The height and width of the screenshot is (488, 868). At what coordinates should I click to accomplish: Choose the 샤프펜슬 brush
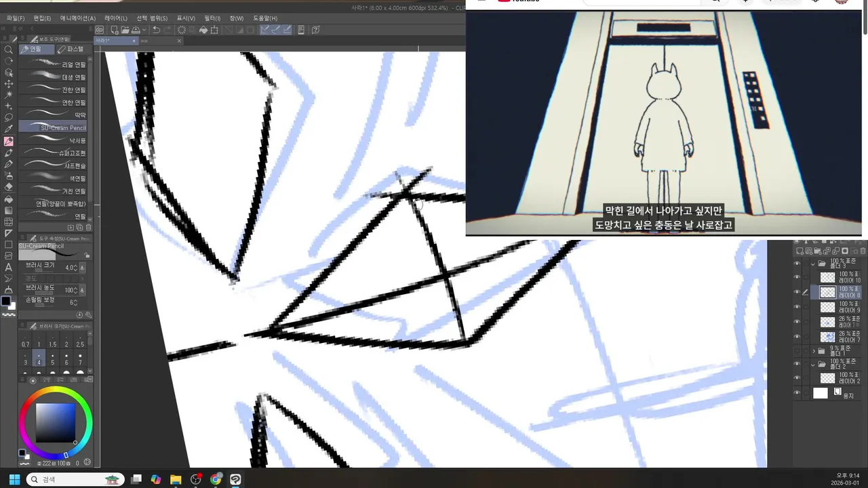[x=53, y=165]
